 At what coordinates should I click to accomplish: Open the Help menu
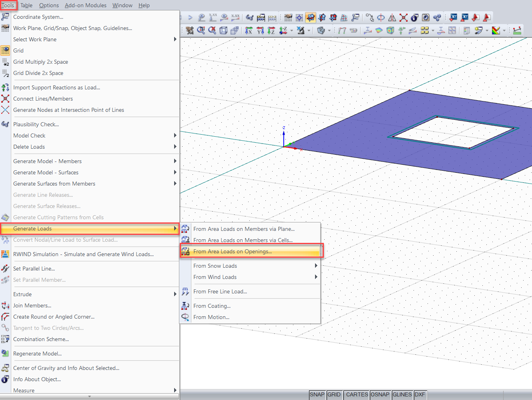click(144, 5)
